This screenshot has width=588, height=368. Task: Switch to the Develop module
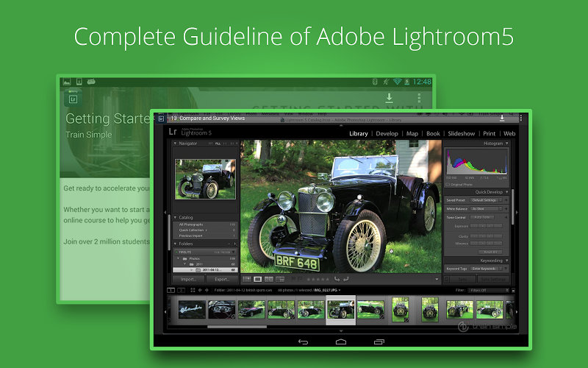tap(387, 134)
